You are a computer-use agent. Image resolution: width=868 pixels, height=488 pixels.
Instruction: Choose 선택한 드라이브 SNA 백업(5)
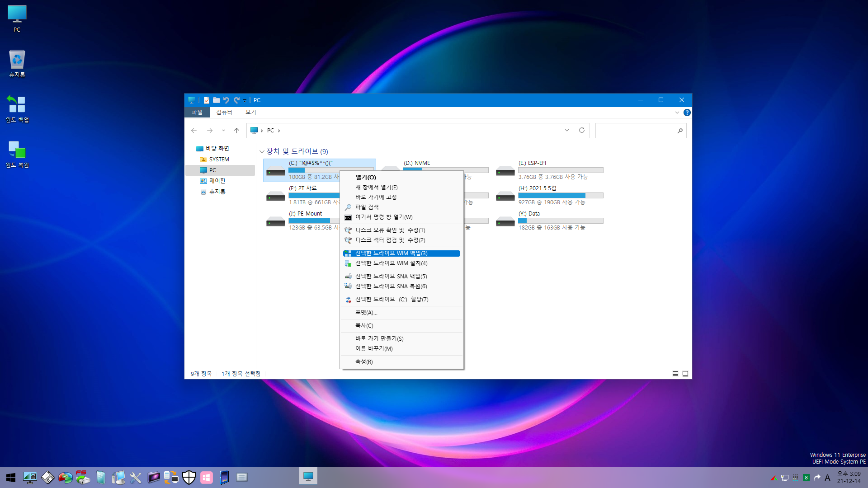(401, 276)
